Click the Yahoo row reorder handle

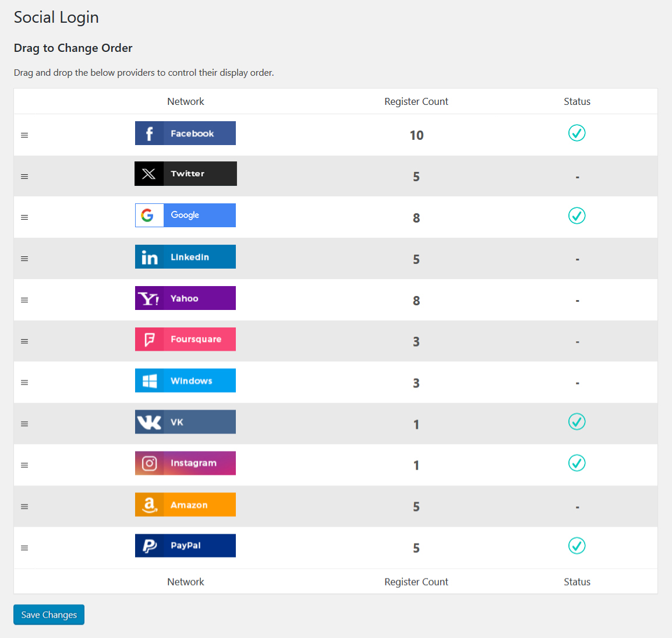24,300
